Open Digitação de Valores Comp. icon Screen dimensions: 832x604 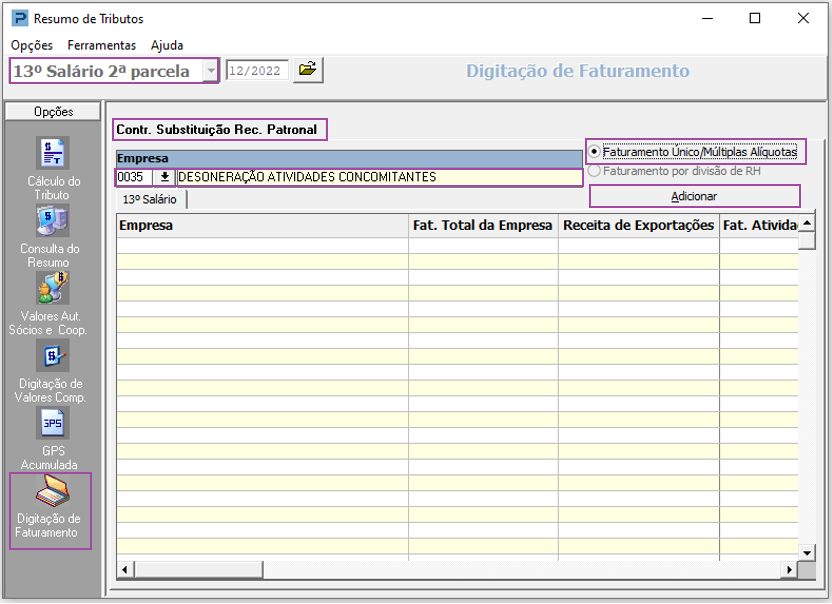(53, 356)
